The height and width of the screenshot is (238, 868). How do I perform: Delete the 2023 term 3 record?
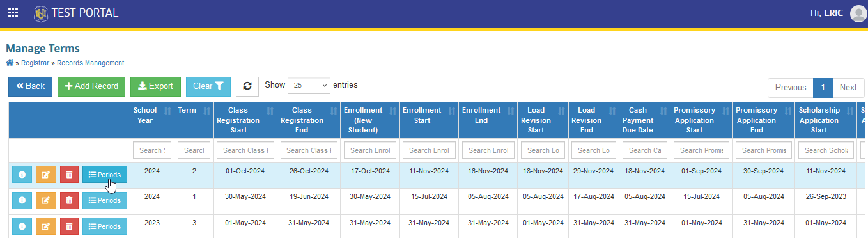(69, 226)
